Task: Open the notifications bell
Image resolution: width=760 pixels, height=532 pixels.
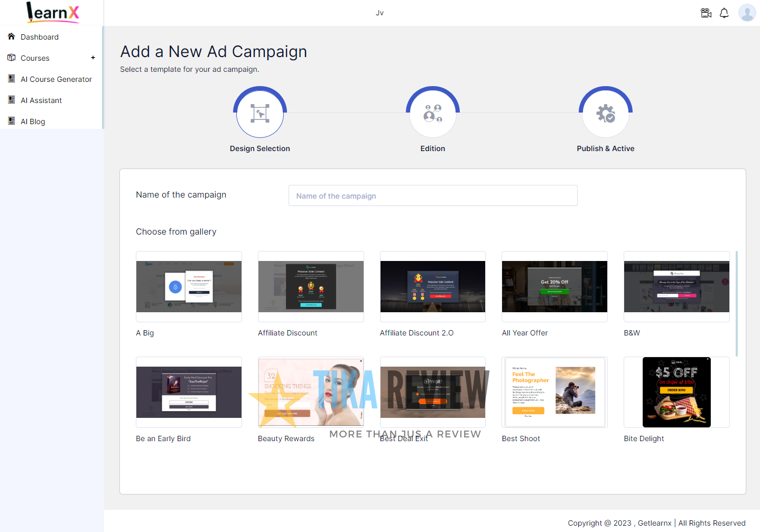Action: pyautogui.click(x=724, y=13)
